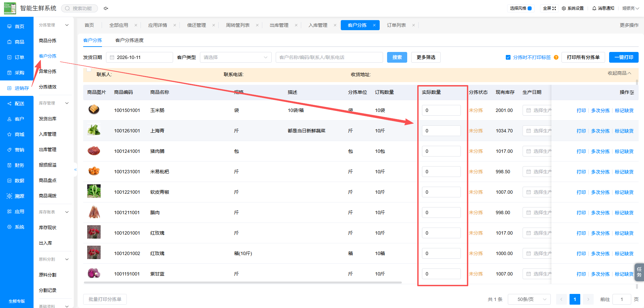The width and height of the screenshot is (644, 308).
Task: Open 系统设置 gear in top bar
Action: (573, 8)
